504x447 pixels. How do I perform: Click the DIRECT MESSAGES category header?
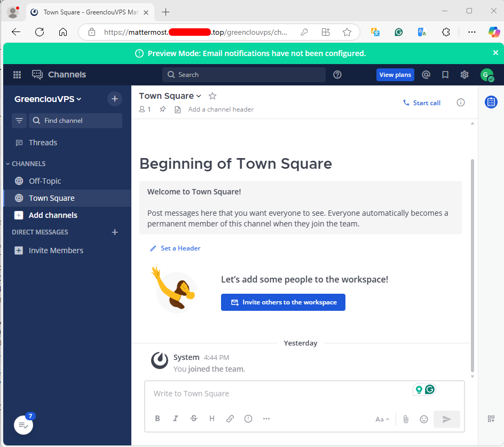[x=40, y=232]
